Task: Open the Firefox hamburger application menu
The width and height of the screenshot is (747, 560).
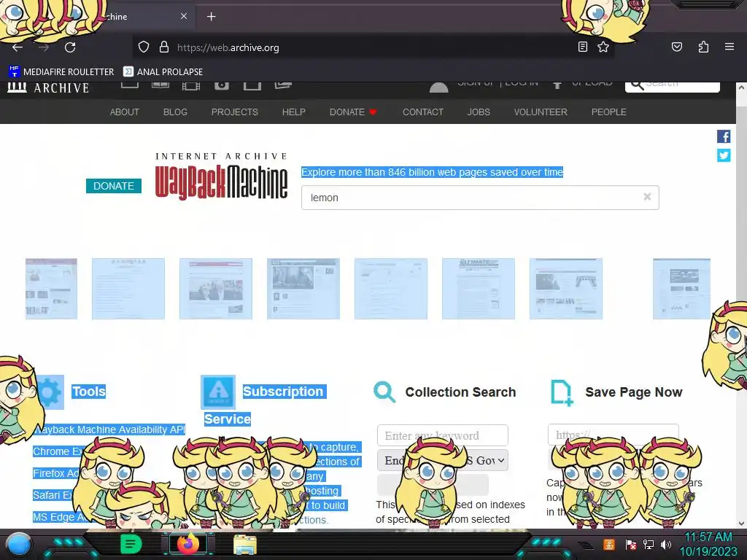Action: (729, 47)
